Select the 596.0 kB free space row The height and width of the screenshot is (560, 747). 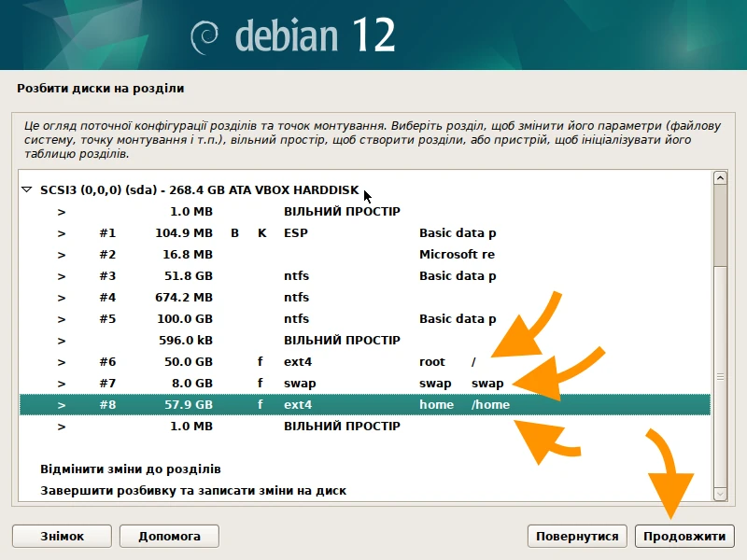point(365,340)
